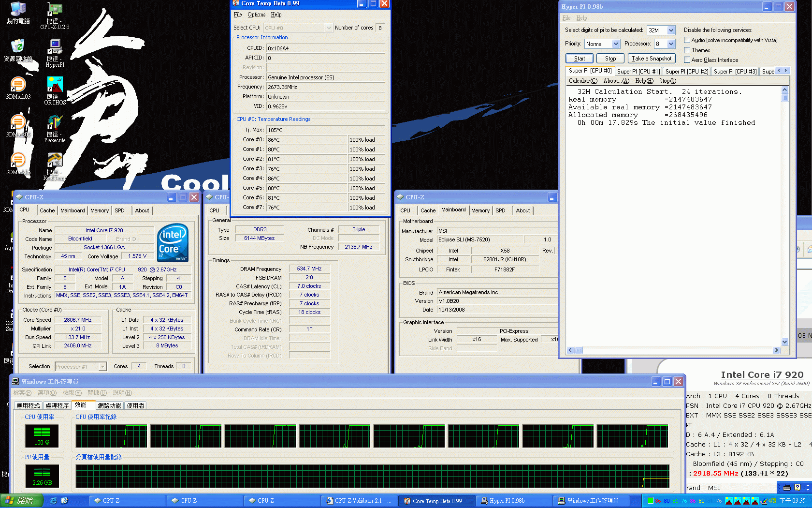Screen dimensions: 812x508
Task: Open the Processor #1 selection dropdown in CPU-Z
Action: [x=102, y=367]
